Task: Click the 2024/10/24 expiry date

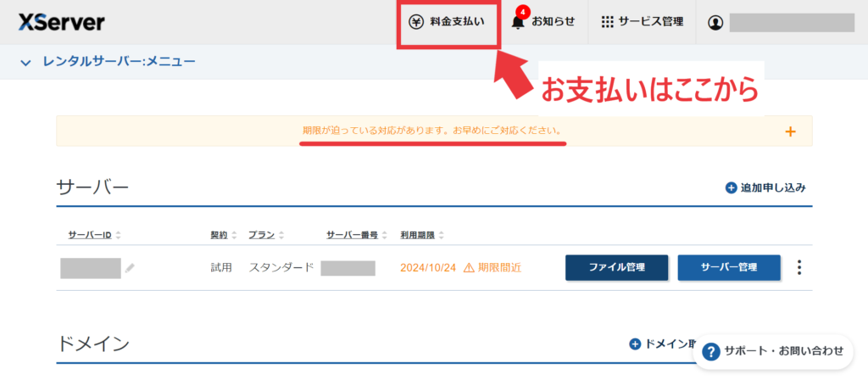Action: pos(428,268)
